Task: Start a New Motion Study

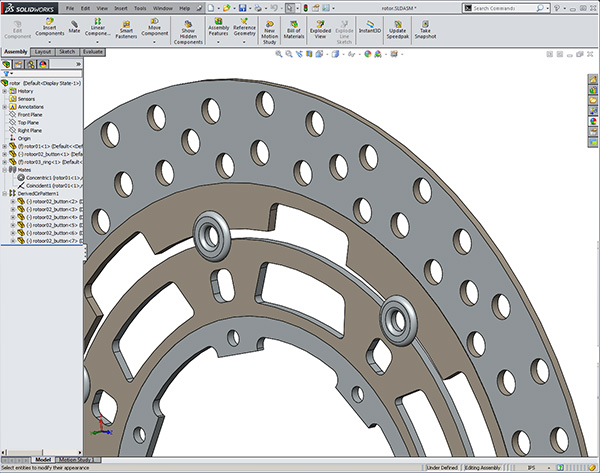Action: tap(269, 33)
